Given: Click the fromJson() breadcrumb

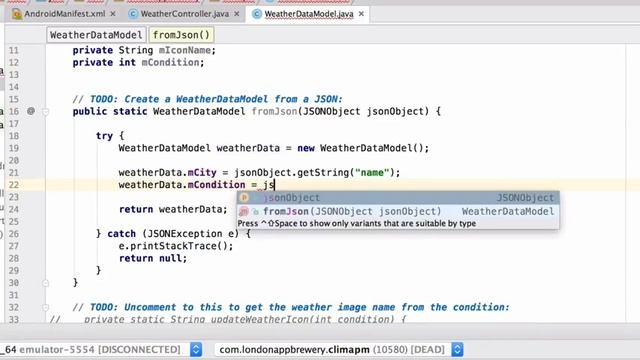Looking at the screenshot, I should click(x=181, y=35).
